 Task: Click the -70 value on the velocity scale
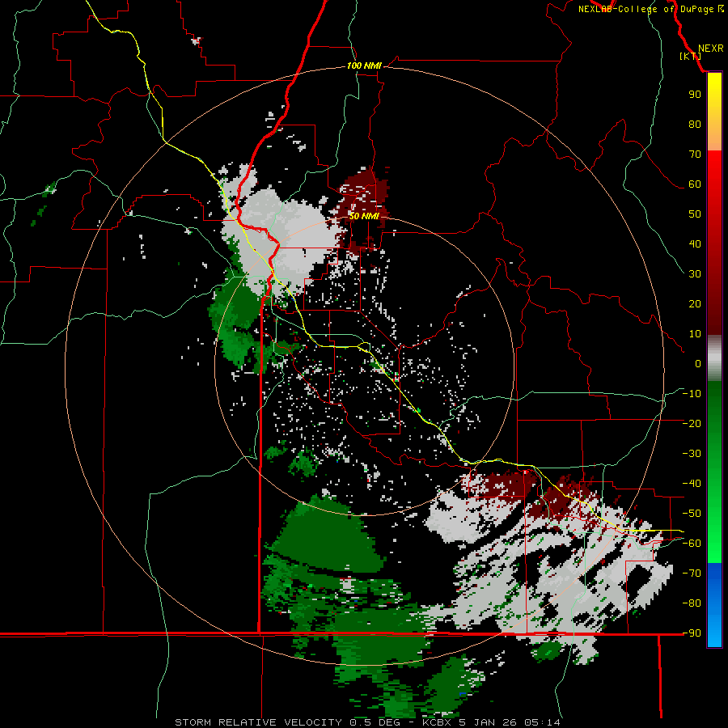pyautogui.click(x=692, y=574)
